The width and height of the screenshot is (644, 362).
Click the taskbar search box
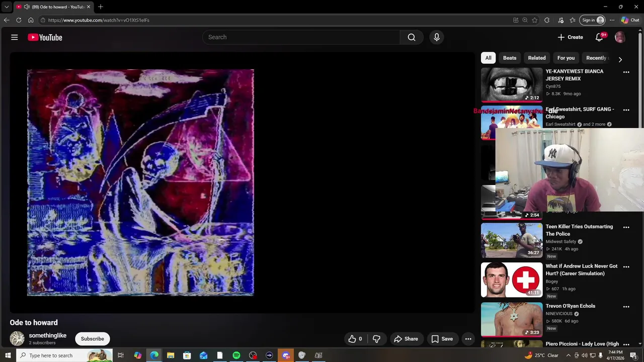tap(64, 355)
